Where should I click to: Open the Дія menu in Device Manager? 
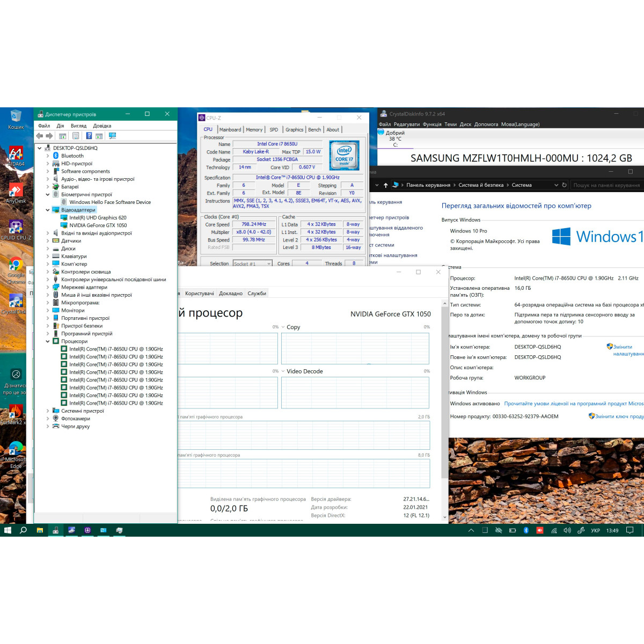[x=60, y=126]
